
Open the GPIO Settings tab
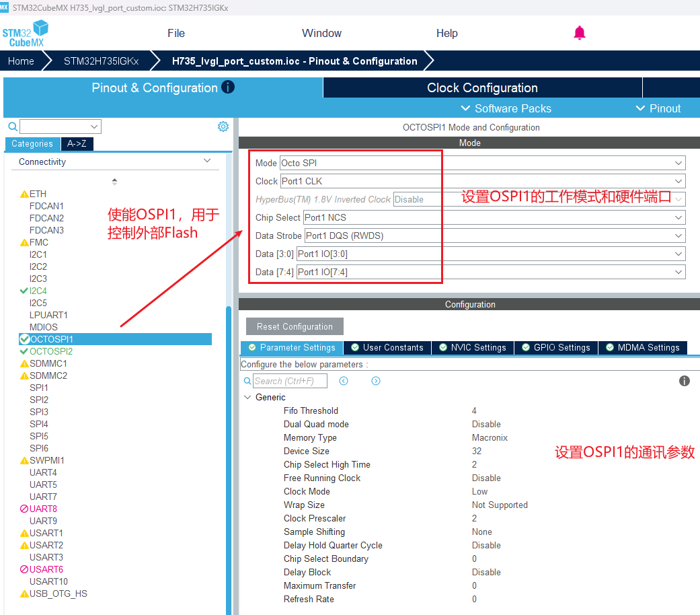556,347
